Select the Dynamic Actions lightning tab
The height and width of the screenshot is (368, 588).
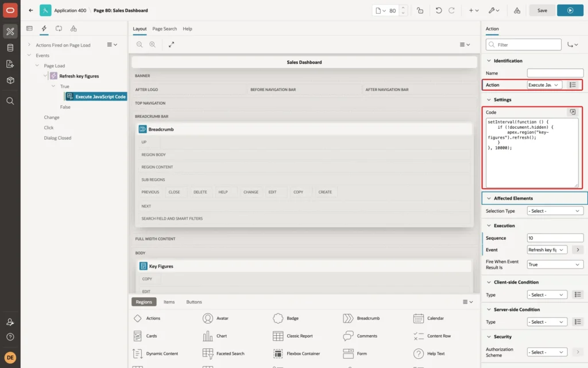coord(44,28)
